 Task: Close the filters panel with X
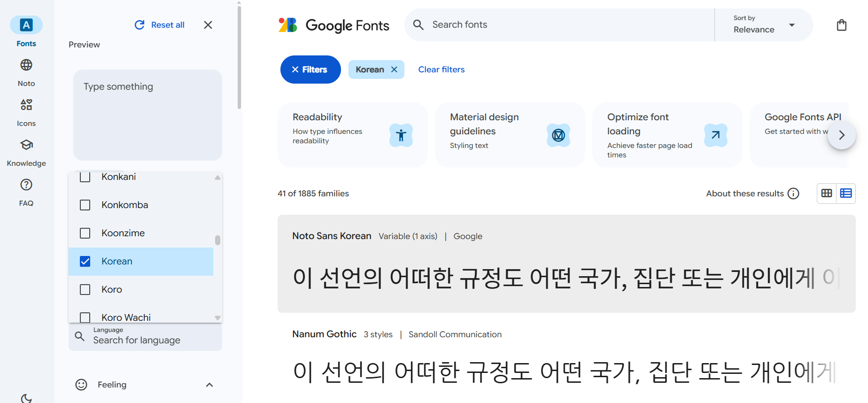pyautogui.click(x=208, y=25)
